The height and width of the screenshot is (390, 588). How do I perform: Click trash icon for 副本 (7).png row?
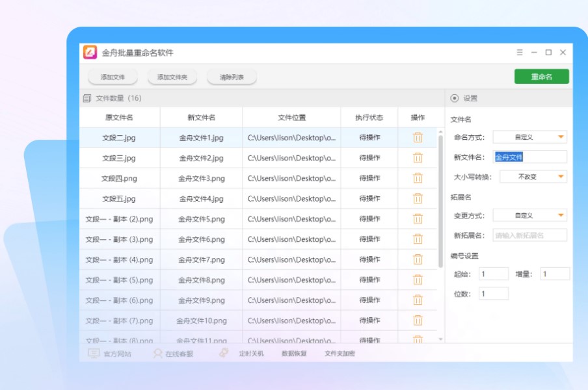418,320
